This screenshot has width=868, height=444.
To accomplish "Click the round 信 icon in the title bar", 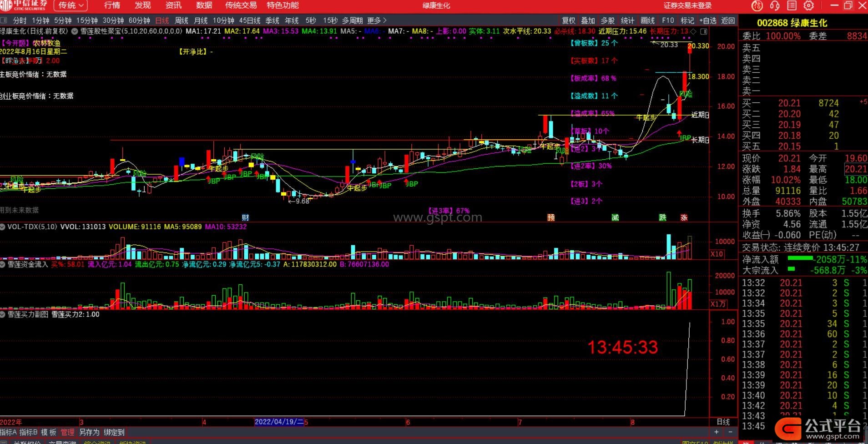I will pos(757,5).
